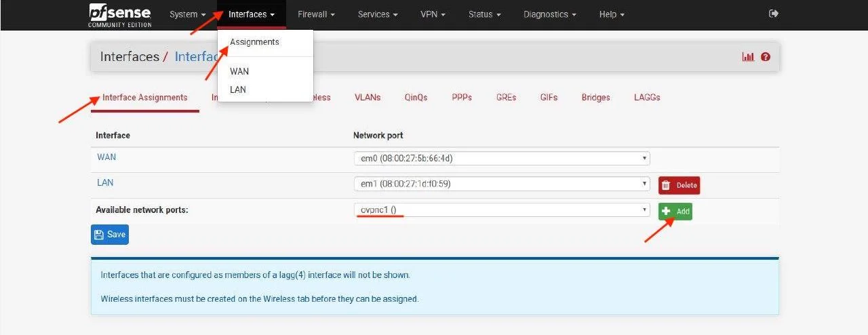Expand the Services dropdown menu
The height and width of the screenshot is (335, 868).
[x=378, y=14]
